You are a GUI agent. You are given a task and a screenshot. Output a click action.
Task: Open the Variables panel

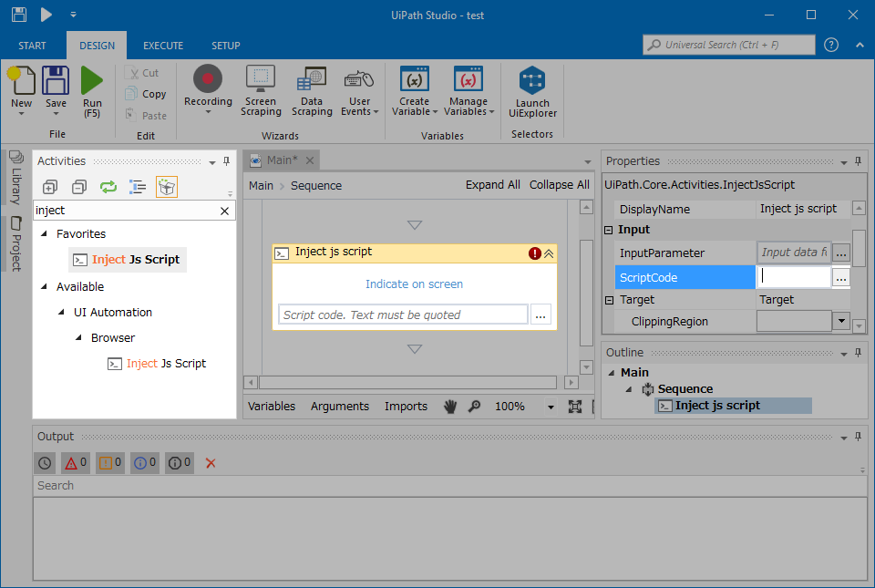[x=272, y=407]
